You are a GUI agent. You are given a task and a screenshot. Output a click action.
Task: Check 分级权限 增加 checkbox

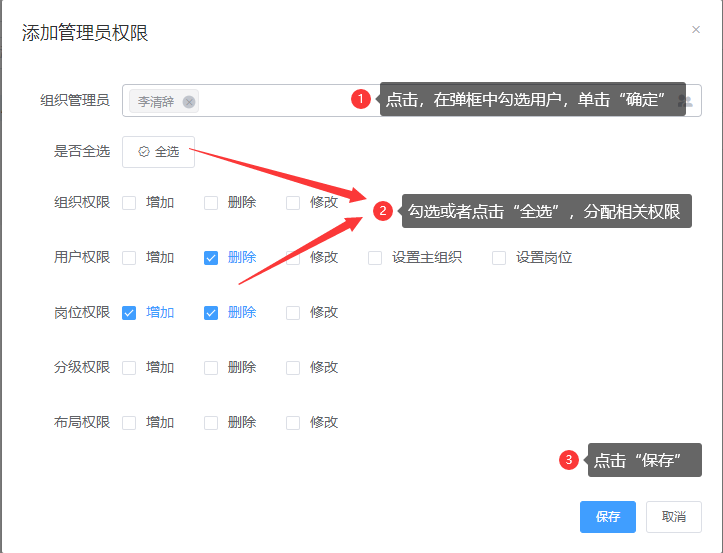pos(129,368)
